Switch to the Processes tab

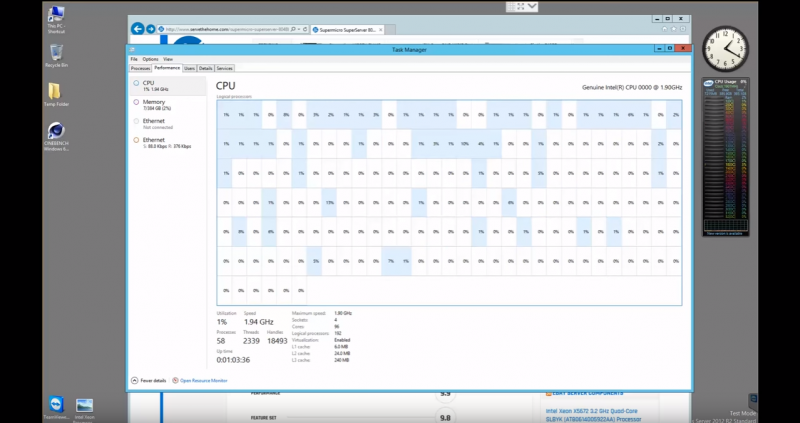(x=140, y=68)
